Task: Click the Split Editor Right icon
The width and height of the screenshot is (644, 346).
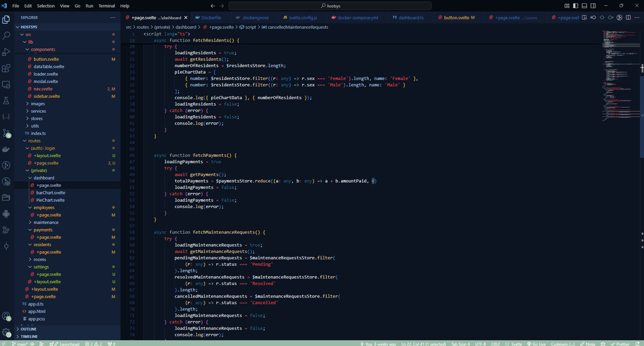Action: 628,17
